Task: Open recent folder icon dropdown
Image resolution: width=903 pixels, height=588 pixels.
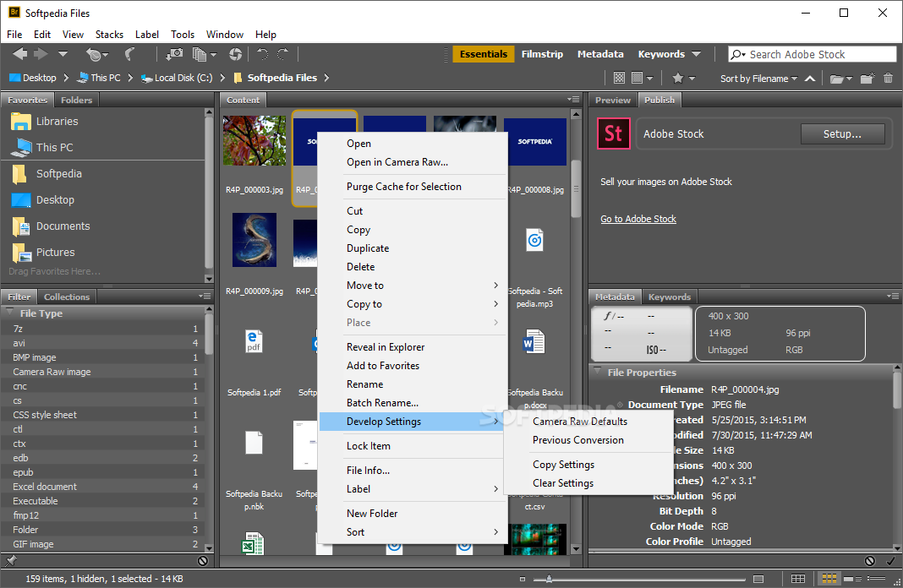Action: coord(840,79)
